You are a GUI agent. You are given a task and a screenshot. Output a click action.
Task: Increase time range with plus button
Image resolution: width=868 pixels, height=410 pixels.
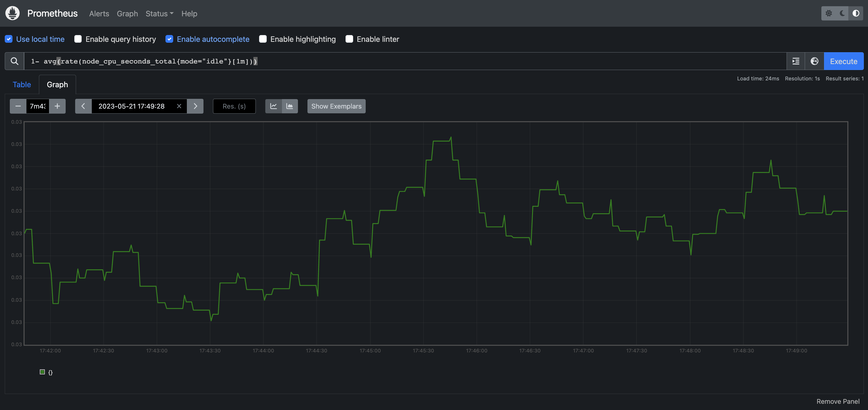57,107
